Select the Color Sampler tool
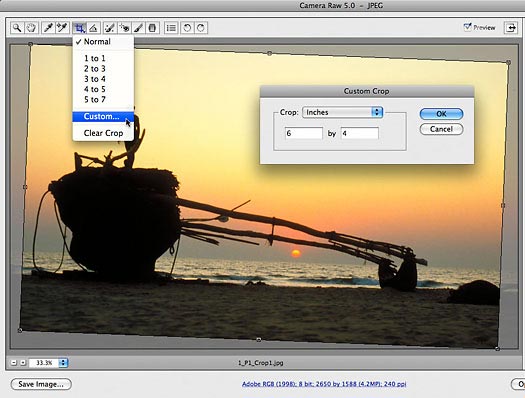The height and width of the screenshot is (398, 525). tap(62, 28)
